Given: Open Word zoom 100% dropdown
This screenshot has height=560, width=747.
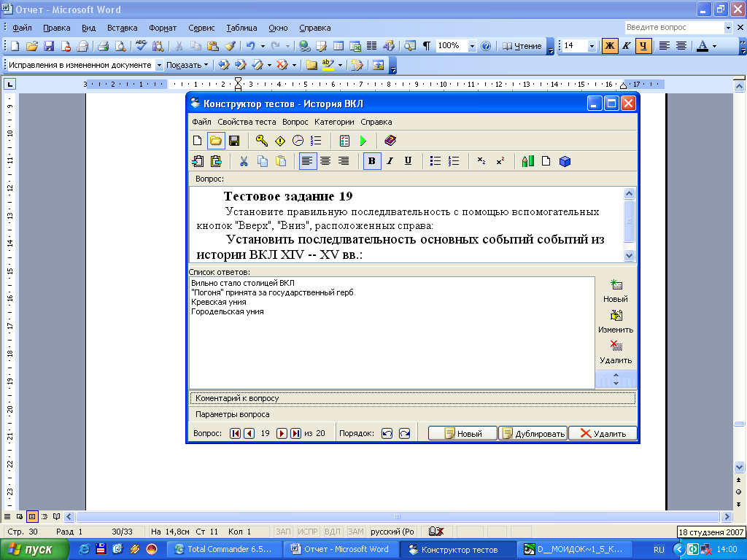Looking at the screenshot, I should (x=472, y=46).
